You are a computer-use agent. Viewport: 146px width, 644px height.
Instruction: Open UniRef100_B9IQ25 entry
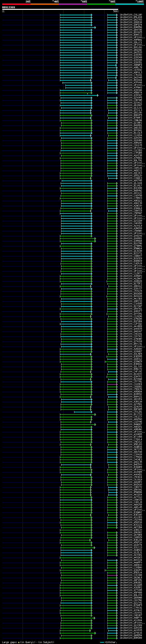[x=131, y=32]
